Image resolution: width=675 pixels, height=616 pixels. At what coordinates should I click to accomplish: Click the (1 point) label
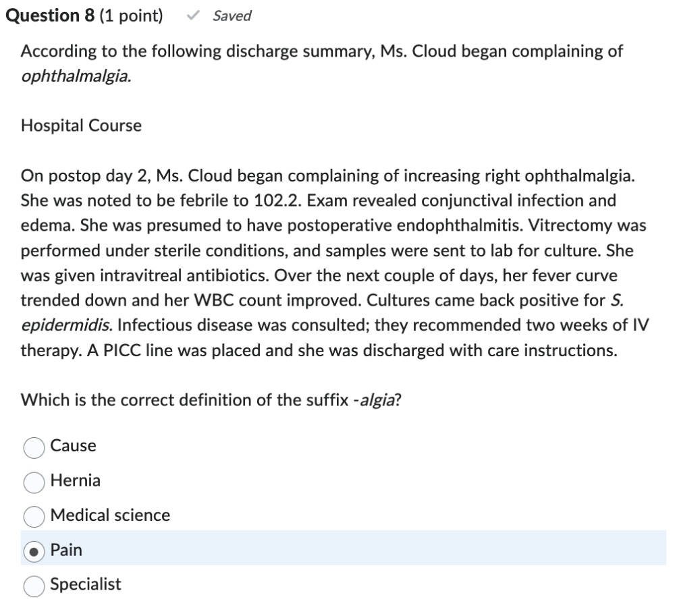(131, 16)
